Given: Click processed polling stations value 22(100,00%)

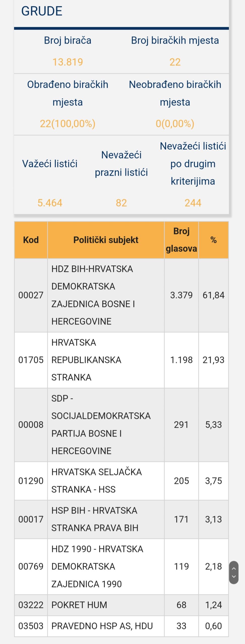Looking at the screenshot, I should 68,124.
